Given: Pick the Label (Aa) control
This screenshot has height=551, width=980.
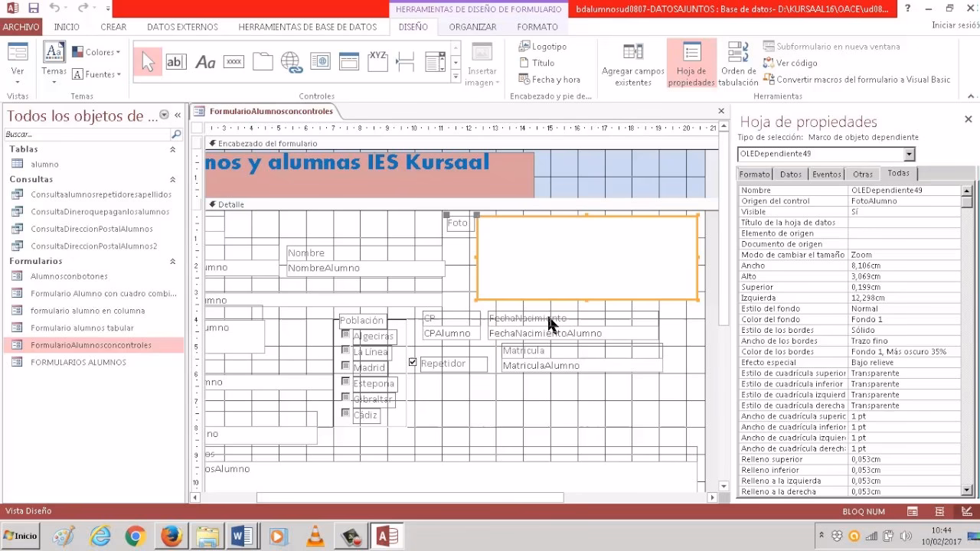Looking at the screenshot, I should (x=205, y=62).
